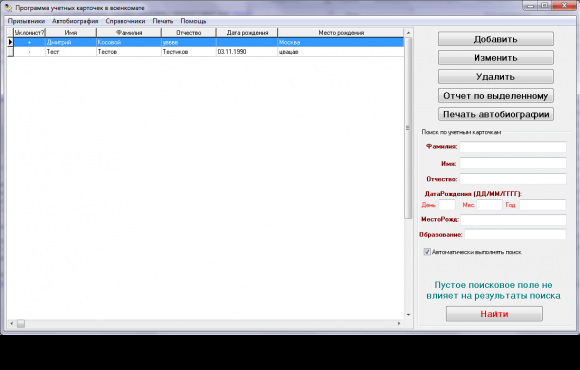Click 'Отчет по выделенному' button
Viewport: 580px width, 370px height.
(496, 95)
